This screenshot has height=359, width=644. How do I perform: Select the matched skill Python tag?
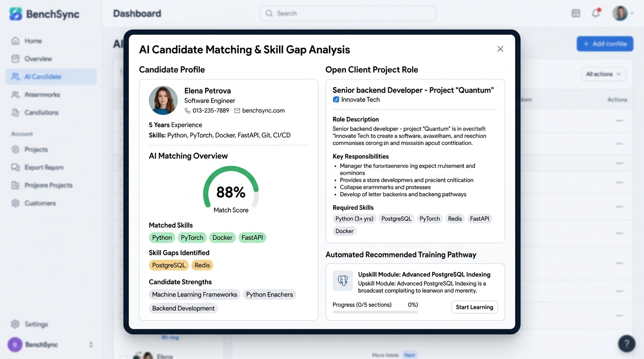162,237
